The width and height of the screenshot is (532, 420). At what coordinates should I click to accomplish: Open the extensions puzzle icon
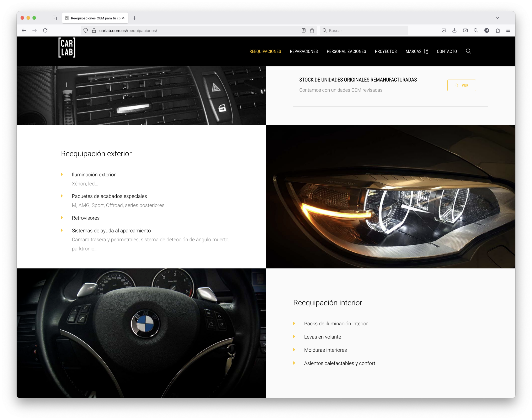[x=497, y=31]
